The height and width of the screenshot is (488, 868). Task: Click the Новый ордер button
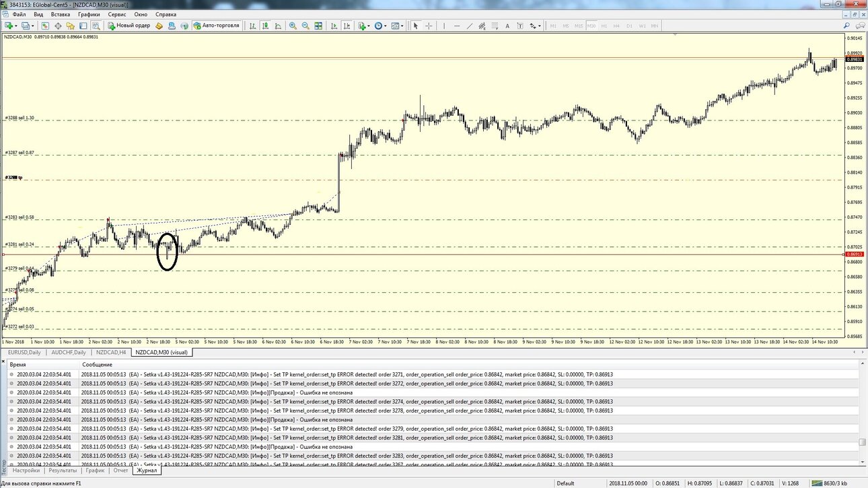pyautogui.click(x=129, y=26)
